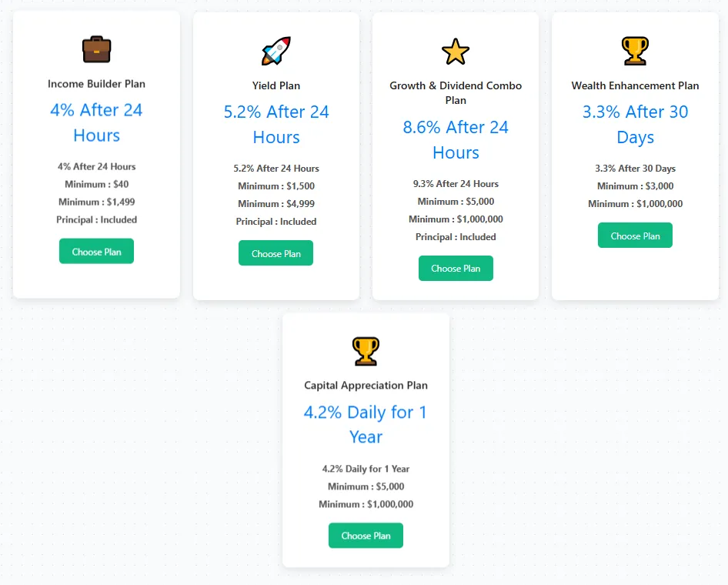Click the Growth & Dividend Combo Plan title

tap(456, 92)
